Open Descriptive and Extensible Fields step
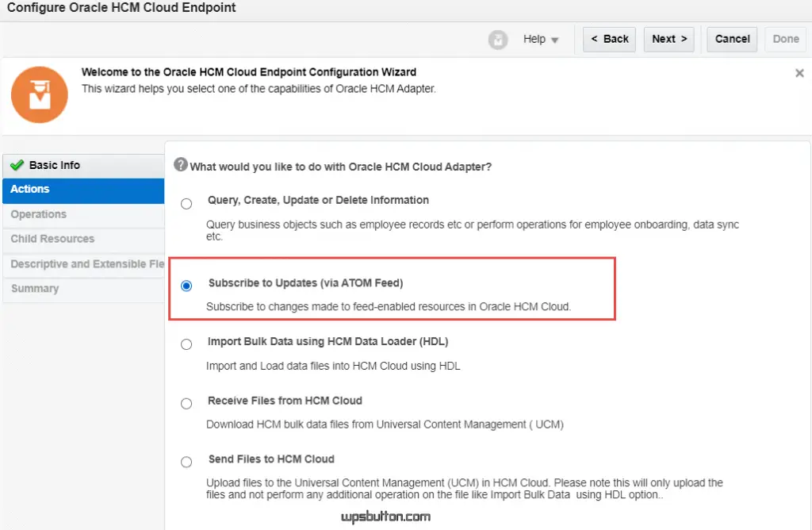Viewport: 812px width, 530px height. click(83, 265)
